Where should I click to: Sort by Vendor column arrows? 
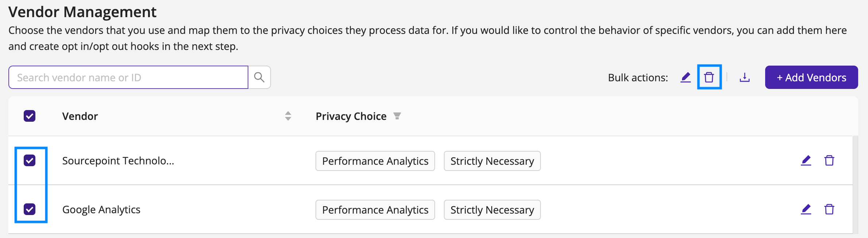tap(288, 116)
